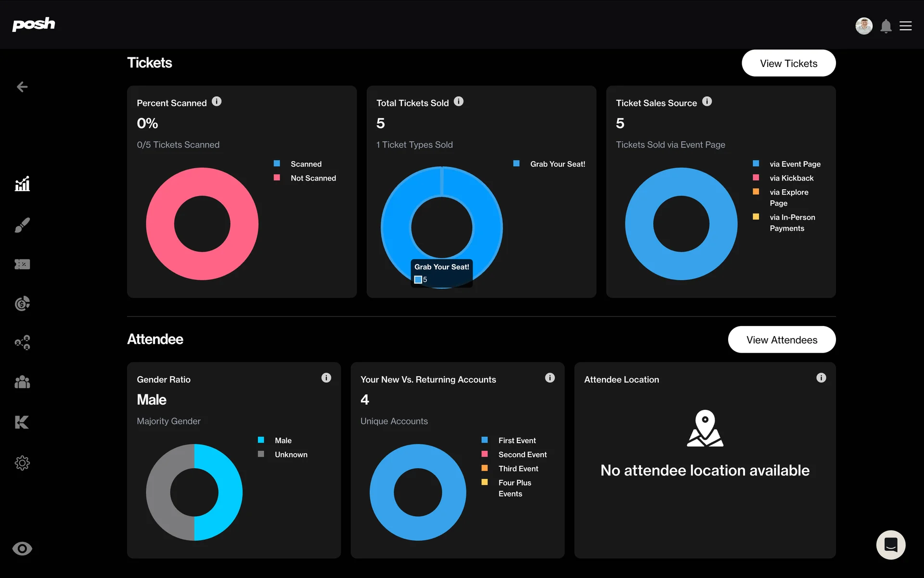Image resolution: width=924 pixels, height=578 pixels.
Task: Open the settings gear sidebar icon
Action: coord(22,463)
